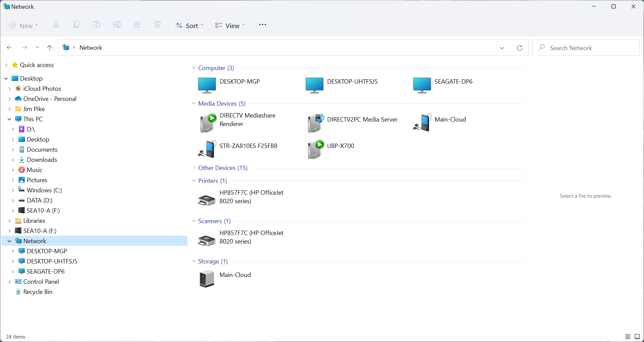This screenshot has width=644, height=342.
Task: Select the Main-Cloud media device icon
Action: pos(422,123)
